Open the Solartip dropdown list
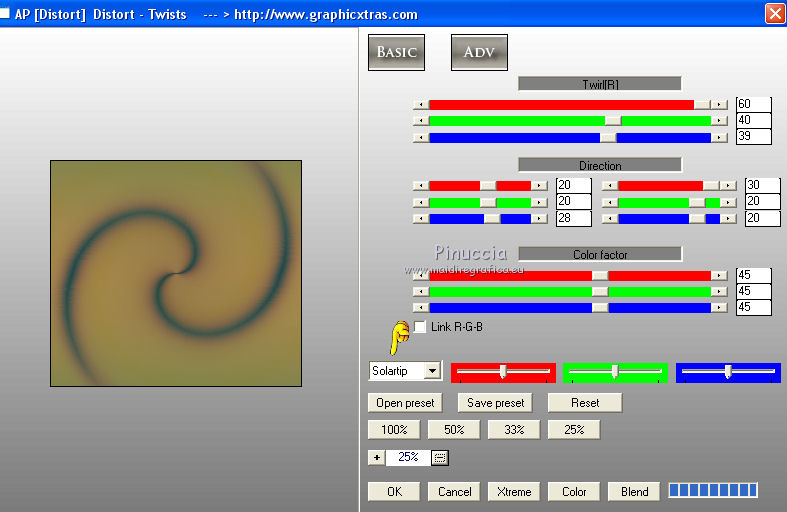The height and width of the screenshot is (512, 787). [432, 371]
